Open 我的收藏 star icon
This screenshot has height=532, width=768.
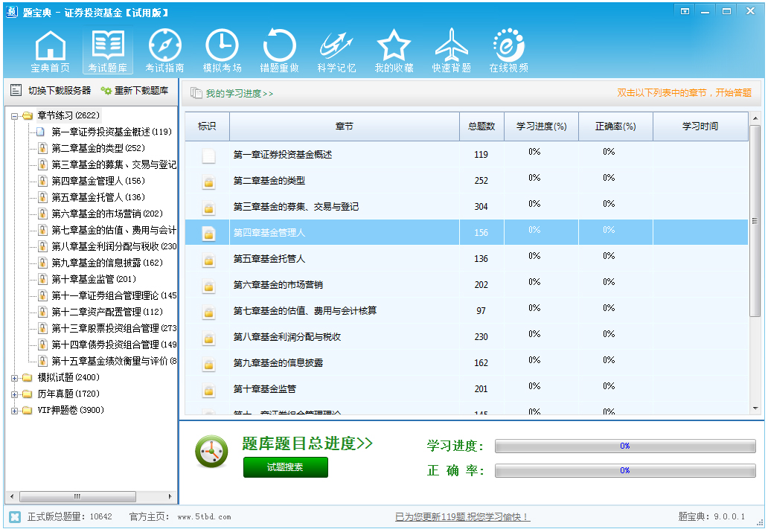(394, 51)
